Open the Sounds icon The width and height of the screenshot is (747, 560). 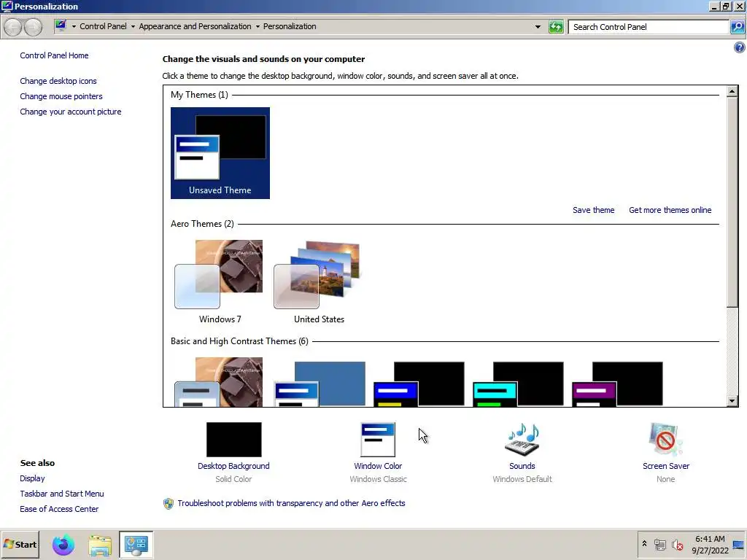522,440
